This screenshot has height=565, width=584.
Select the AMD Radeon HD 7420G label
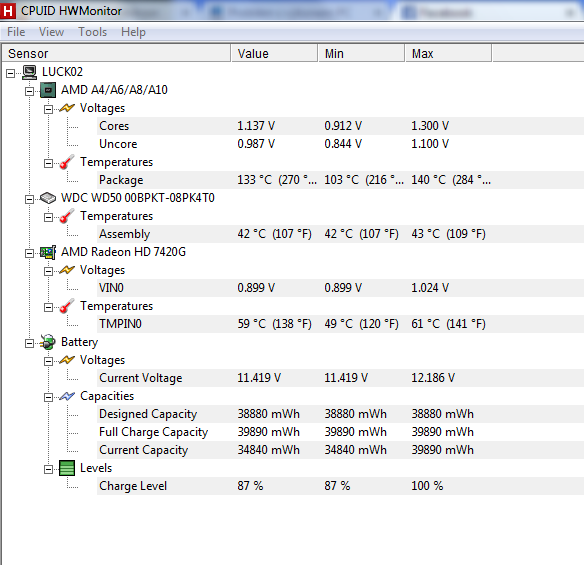pyautogui.click(x=123, y=252)
